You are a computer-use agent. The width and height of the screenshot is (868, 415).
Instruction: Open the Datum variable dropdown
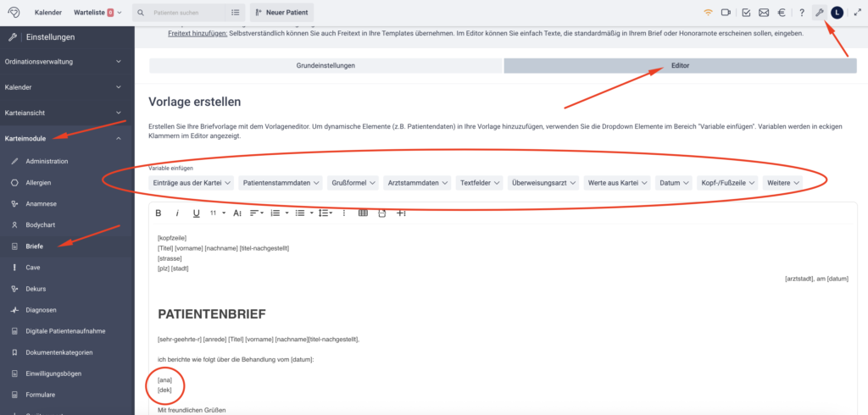click(x=674, y=183)
